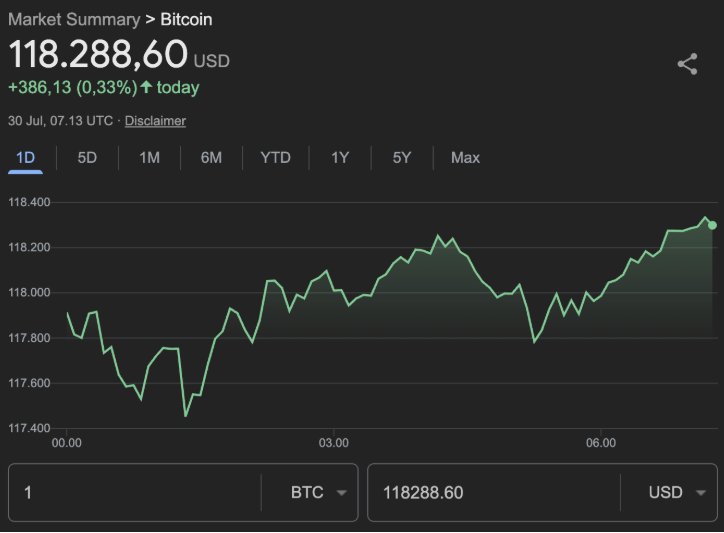Click the 06.00 time axis label
Screen dimensions: 724x533
pyautogui.click(x=601, y=443)
